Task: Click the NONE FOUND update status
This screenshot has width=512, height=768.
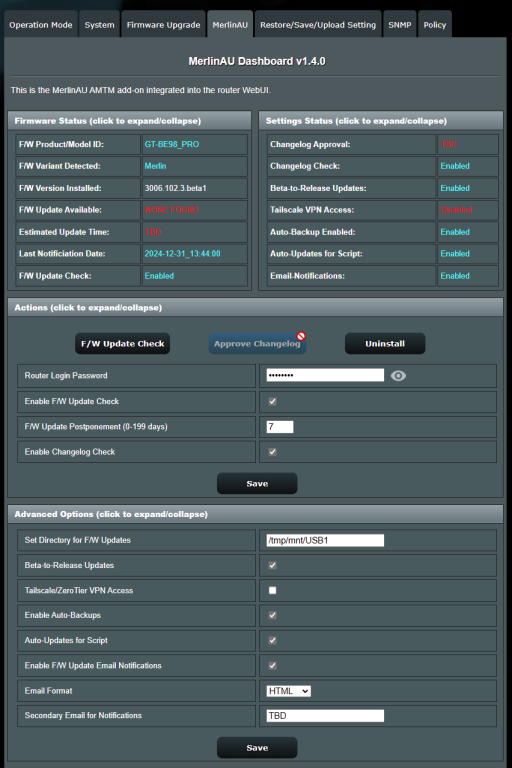Action: point(171,210)
